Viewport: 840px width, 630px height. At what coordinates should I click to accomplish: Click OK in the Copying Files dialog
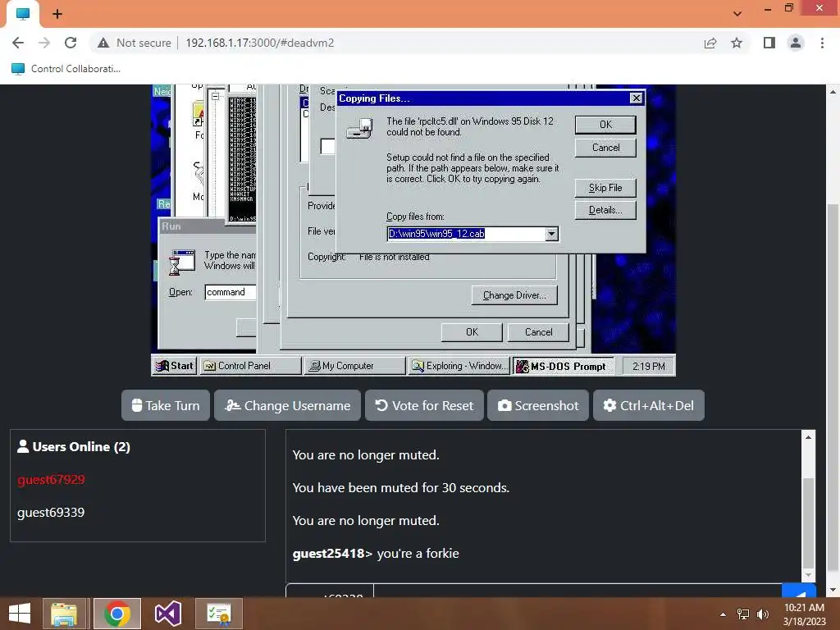605,125
